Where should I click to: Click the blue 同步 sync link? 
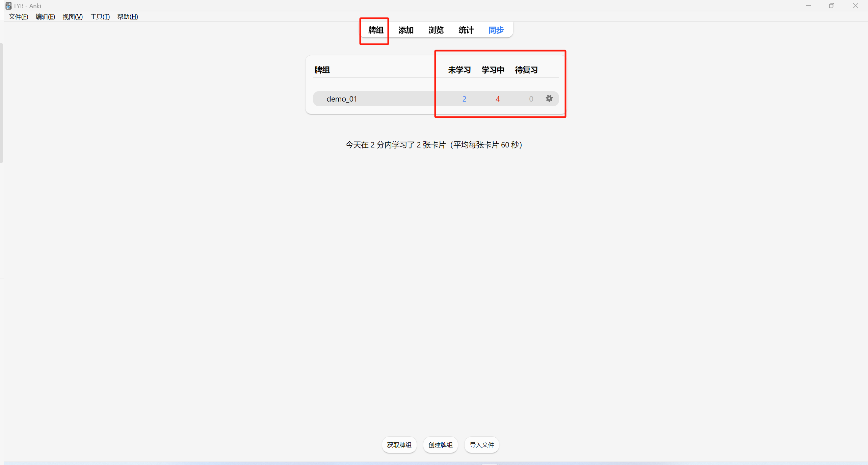tap(496, 30)
